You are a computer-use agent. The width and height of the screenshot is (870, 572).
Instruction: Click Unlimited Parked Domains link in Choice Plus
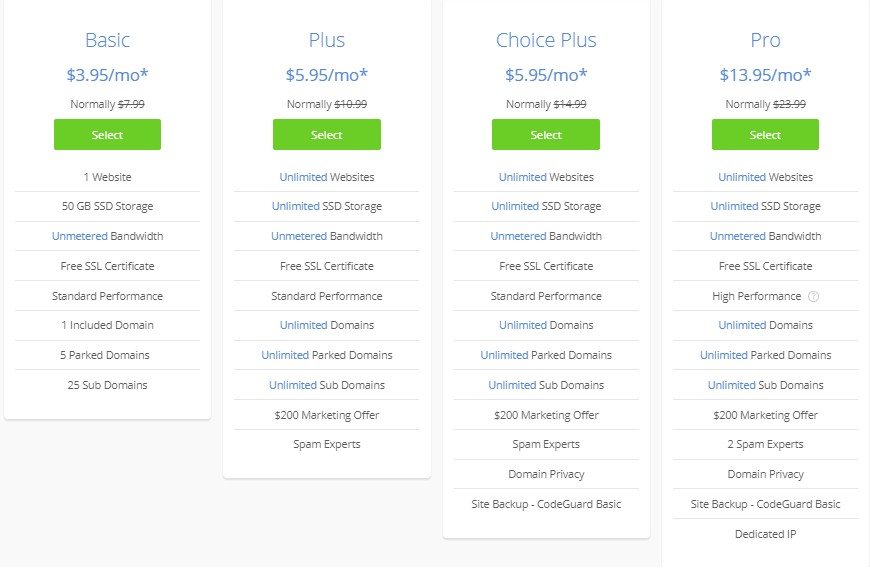pyautogui.click(x=504, y=355)
